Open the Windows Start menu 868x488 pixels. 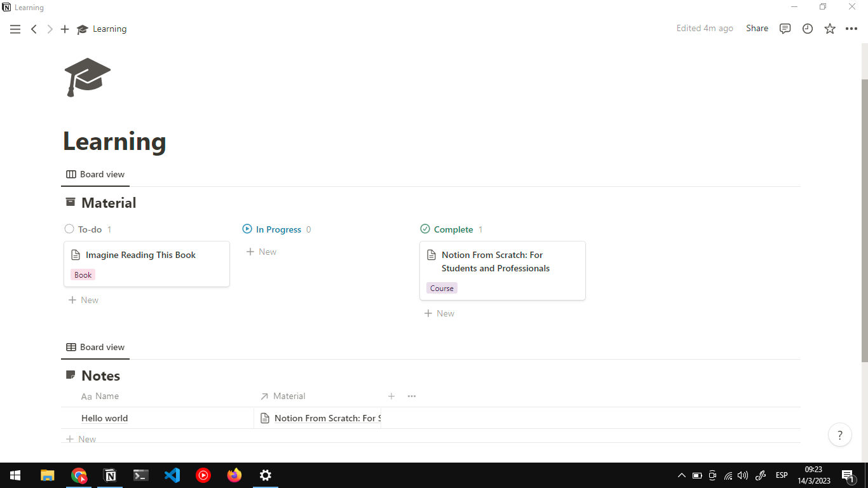(x=15, y=475)
